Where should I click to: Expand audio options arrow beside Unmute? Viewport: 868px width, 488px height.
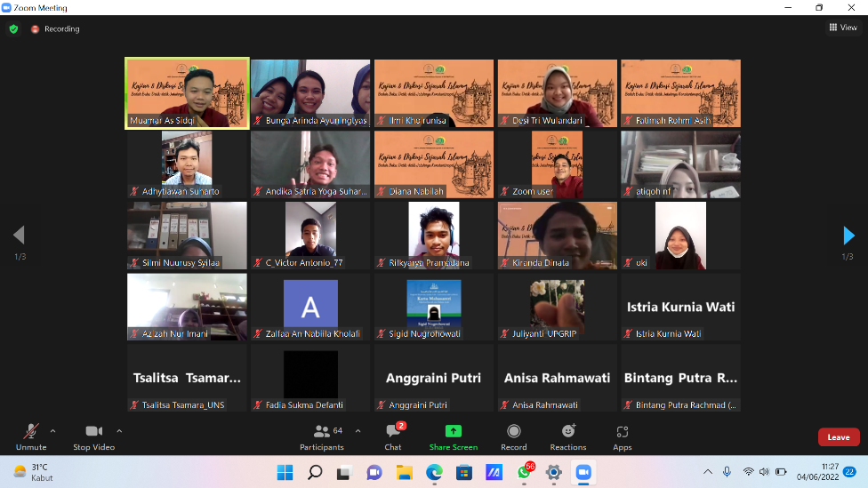tap(52, 431)
